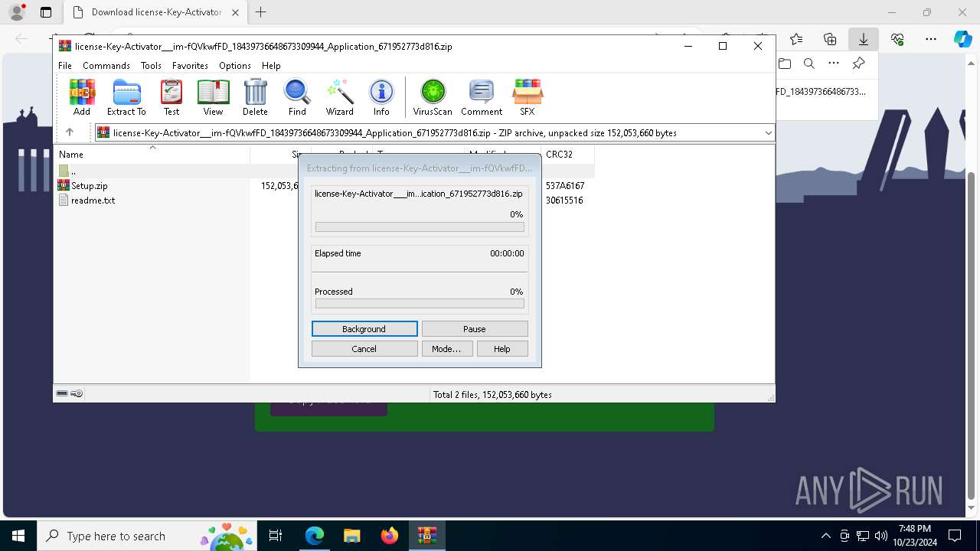Pin the downloads panel

(x=859, y=64)
